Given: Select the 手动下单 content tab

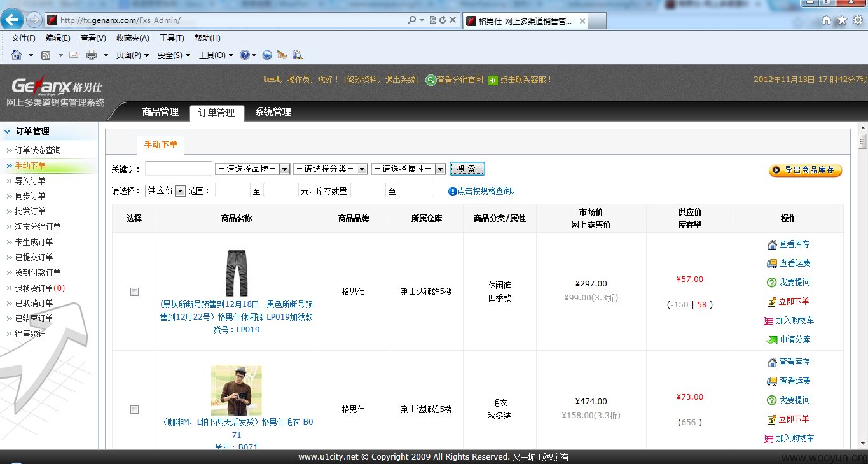Looking at the screenshot, I should click(161, 144).
